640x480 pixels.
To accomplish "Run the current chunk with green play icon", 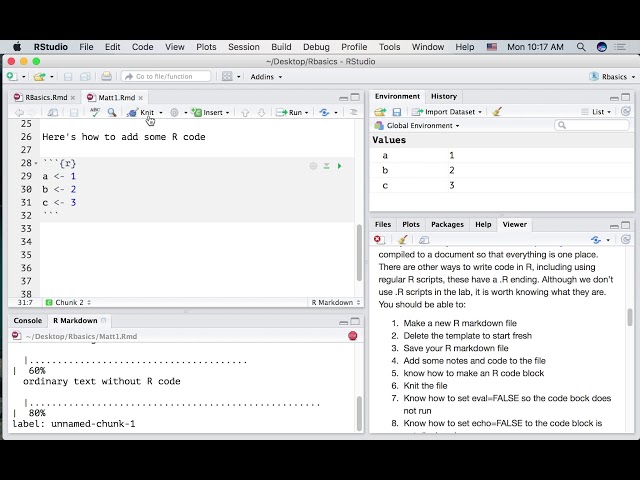I will coord(339,166).
